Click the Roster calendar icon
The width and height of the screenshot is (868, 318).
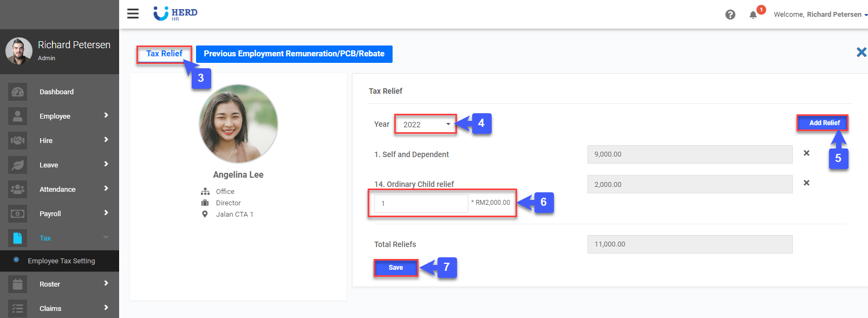(x=17, y=284)
